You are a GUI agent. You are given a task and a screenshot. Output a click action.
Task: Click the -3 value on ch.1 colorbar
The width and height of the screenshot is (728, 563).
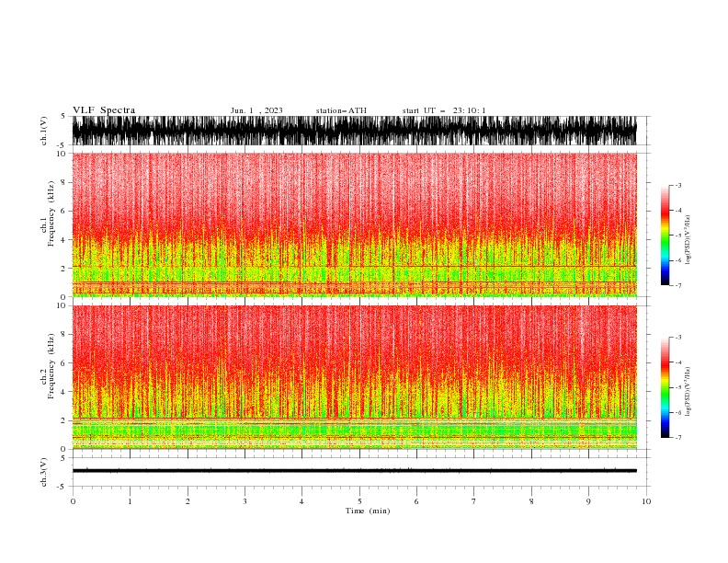coord(677,185)
